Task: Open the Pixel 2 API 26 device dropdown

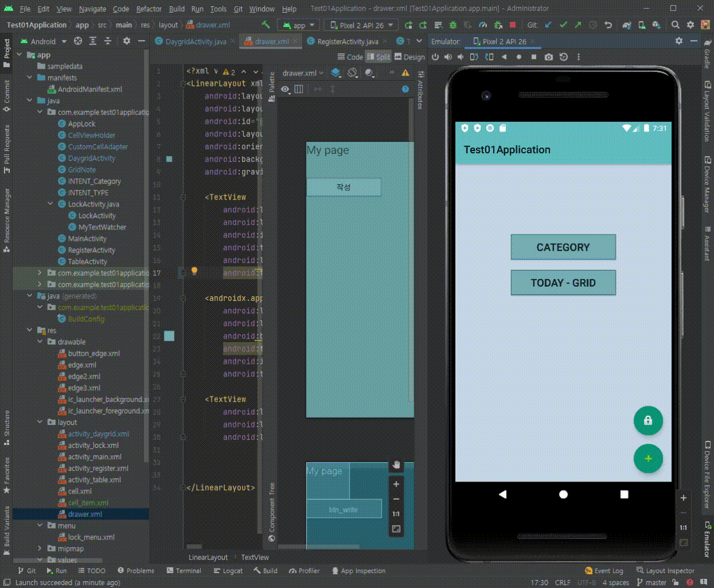Action: [360, 25]
